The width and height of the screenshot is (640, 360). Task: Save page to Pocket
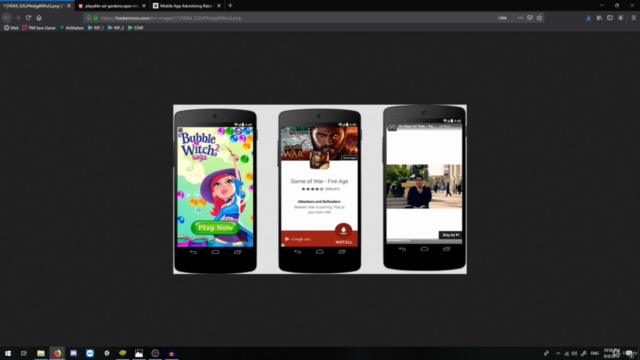[x=530, y=18]
